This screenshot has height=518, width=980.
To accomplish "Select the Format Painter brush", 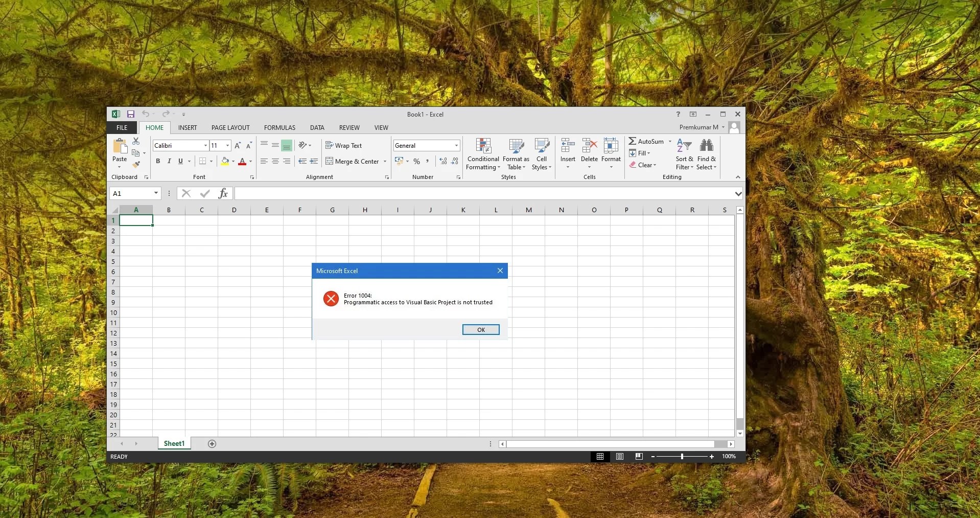I will pos(136,164).
